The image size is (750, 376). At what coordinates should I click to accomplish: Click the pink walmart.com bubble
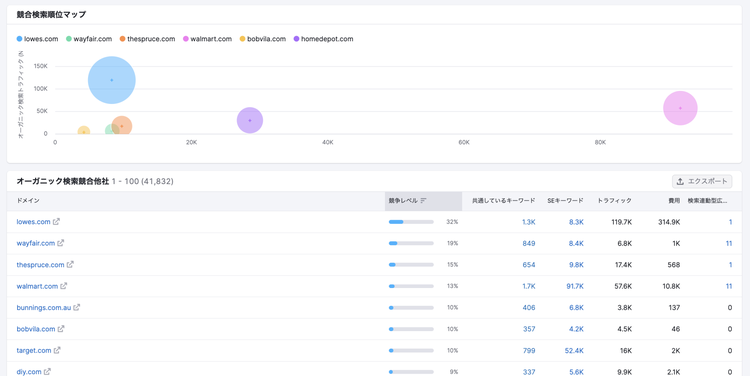(x=680, y=108)
